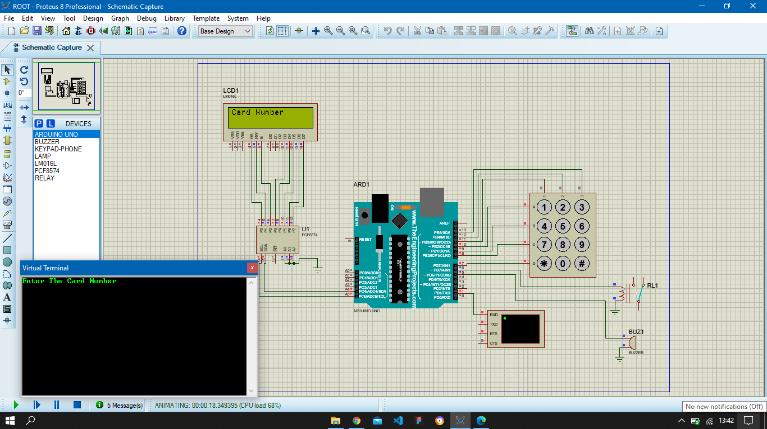Click the 5 Message(s) status indicator

pos(121,405)
